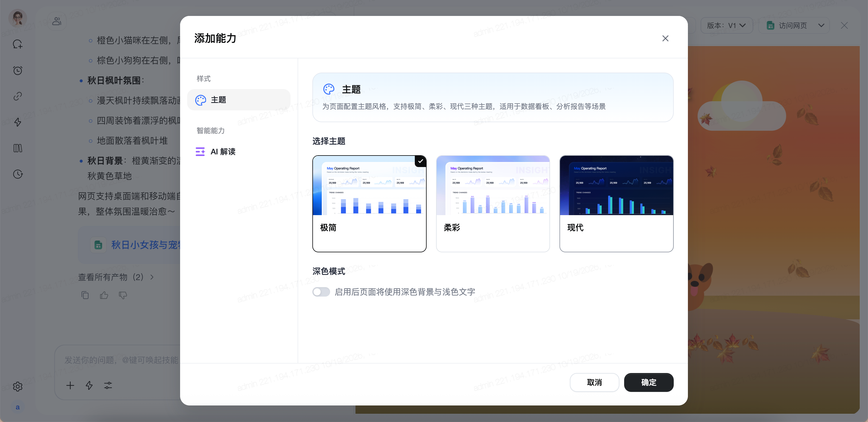Click the contacts people icon

point(57,21)
